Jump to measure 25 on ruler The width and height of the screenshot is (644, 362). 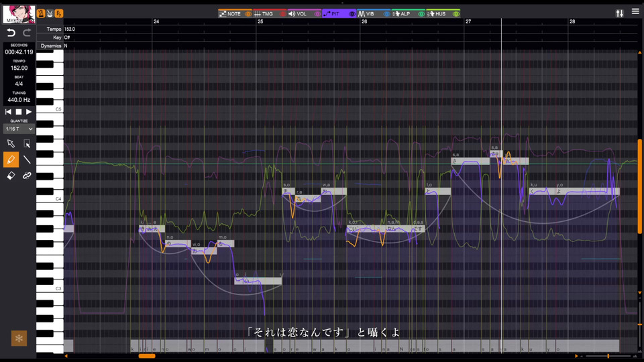tap(260, 21)
